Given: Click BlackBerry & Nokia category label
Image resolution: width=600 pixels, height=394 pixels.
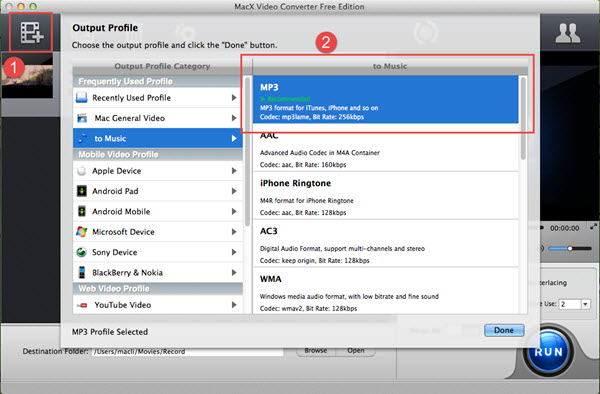Looking at the screenshot, I should [127, 273].
